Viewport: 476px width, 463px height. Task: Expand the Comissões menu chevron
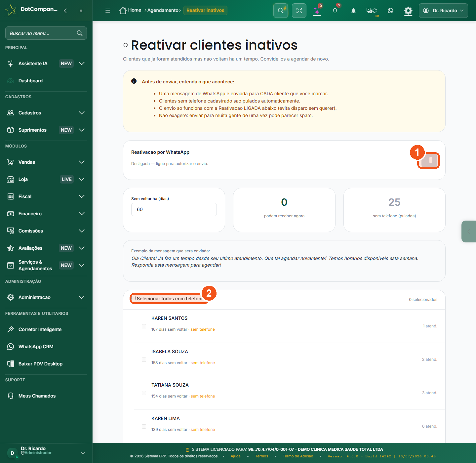pyautogui.click(x=82, y=231)
